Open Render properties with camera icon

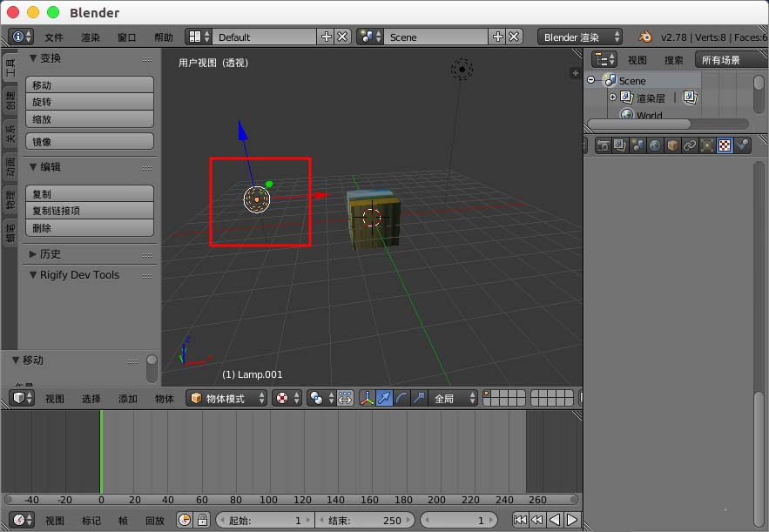pyautogui.click(x=603, y=145)
